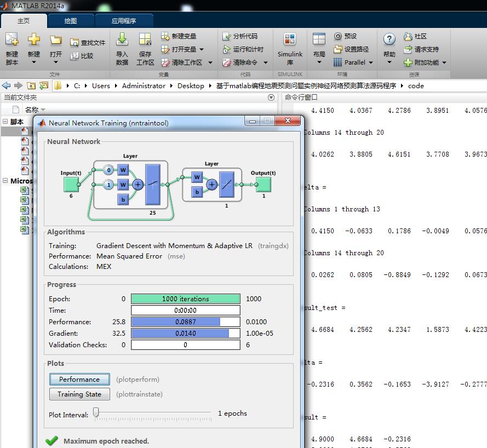Click the Open (打开) folder icon
Screen dimensions: 487x448
[x=55, y=40]
